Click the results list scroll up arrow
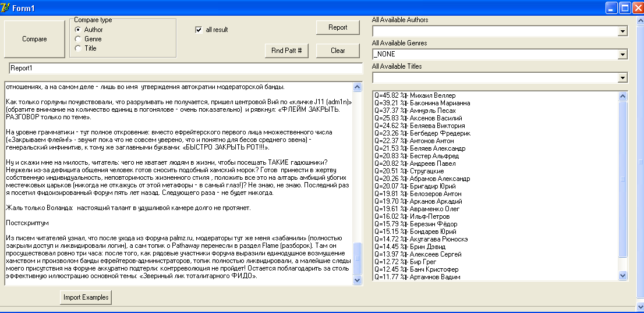 coord(622,97)
